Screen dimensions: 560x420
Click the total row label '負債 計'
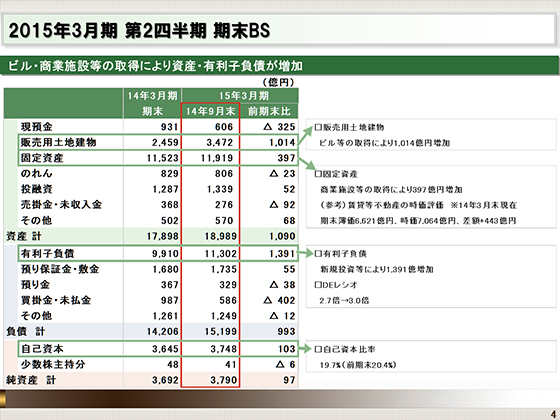(25, 331)
